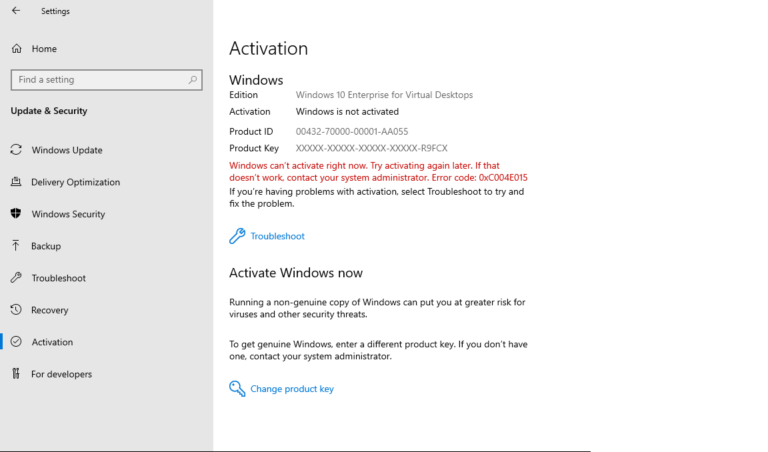Viewport: 768px width, 452px height.
Task: Click sidebar Troubleshoot wrench icon
Action: 16,278
